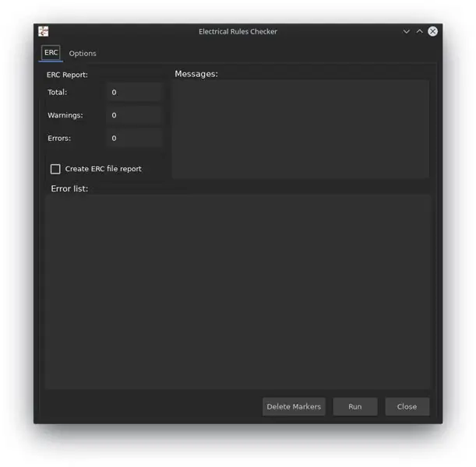Switch to the ERC tab

click(x=51, y=53)
